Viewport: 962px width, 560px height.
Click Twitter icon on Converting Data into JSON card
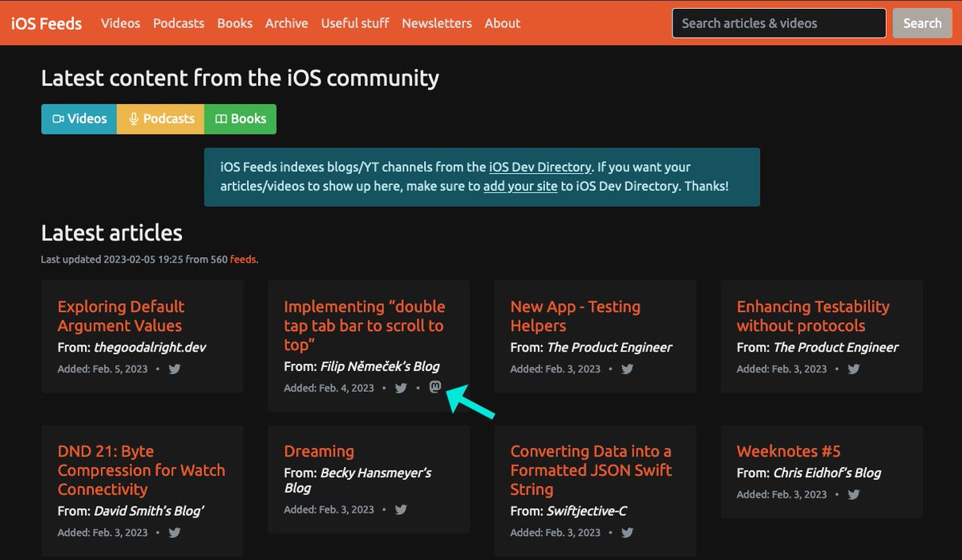pyautogui.click(x=628, y=533)
